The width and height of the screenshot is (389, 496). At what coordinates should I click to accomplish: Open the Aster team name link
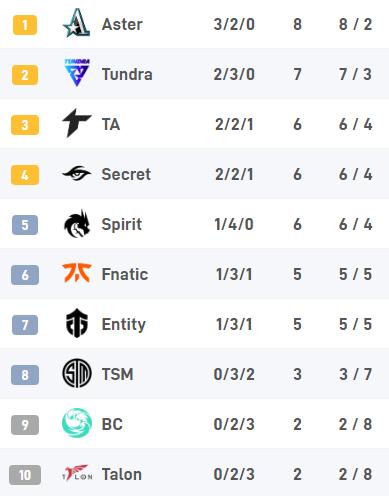coord(122,24)
